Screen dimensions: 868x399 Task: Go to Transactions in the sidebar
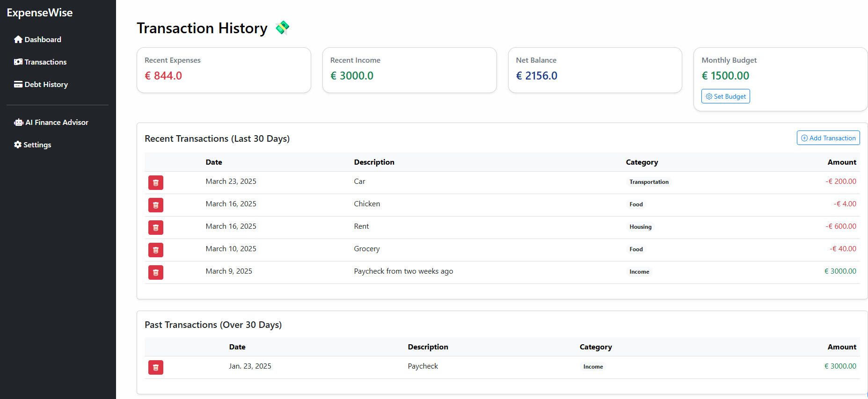click(x=41, y=62)
